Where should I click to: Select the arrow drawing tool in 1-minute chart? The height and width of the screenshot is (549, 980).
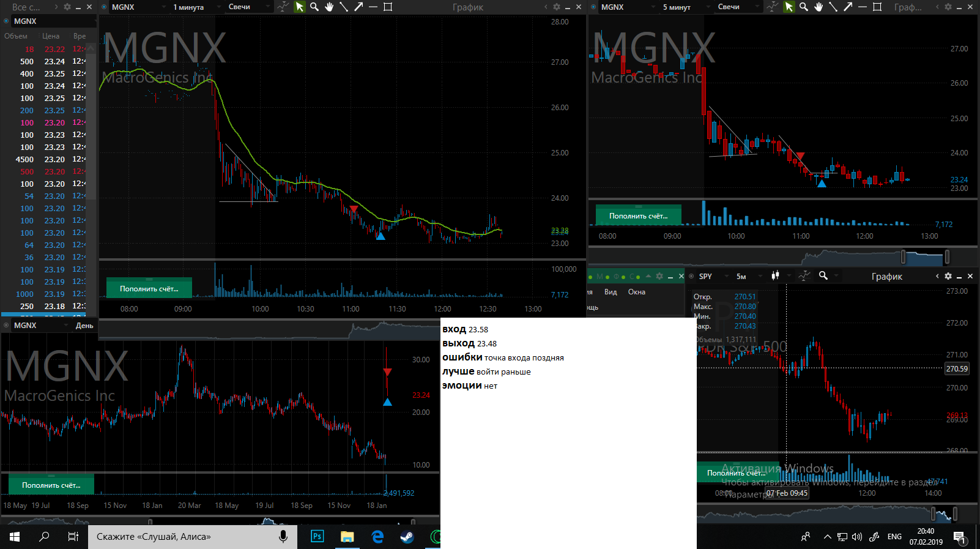358,7
